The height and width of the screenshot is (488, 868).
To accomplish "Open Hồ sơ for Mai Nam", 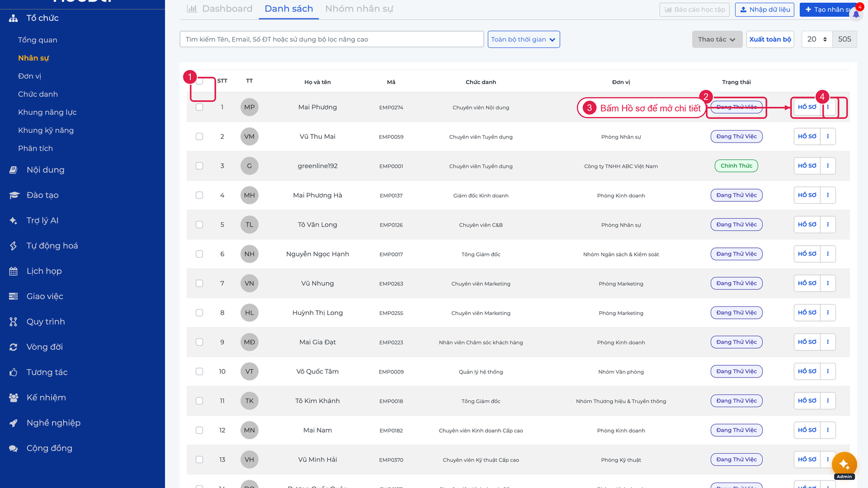I will [x=807, y=430].
